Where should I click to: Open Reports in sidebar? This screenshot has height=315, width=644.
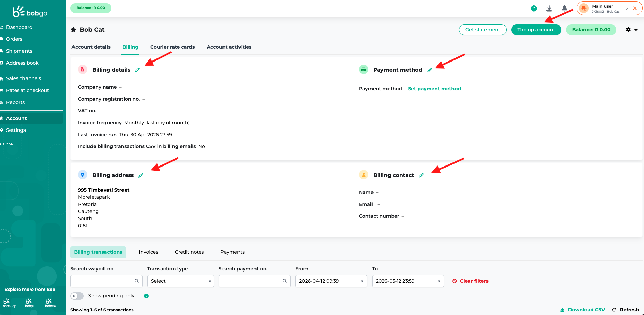pyautogui.click(x=15, y=102)
